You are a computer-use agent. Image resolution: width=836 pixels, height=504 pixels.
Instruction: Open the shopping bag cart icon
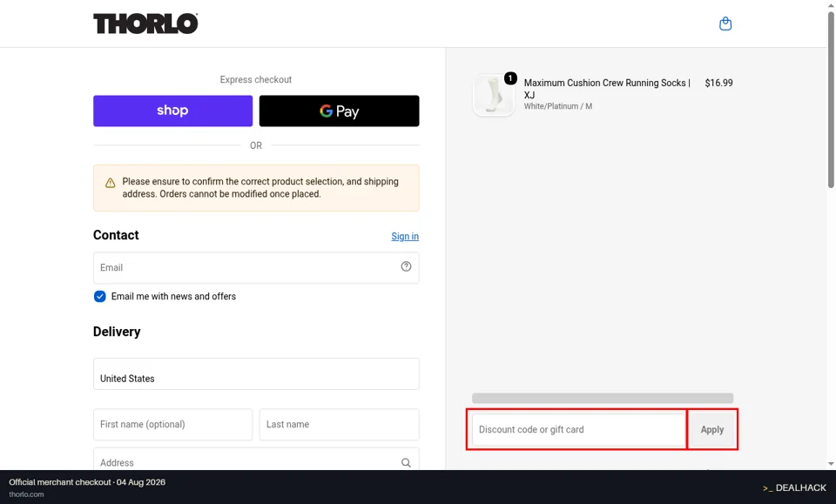pos(725,24)
